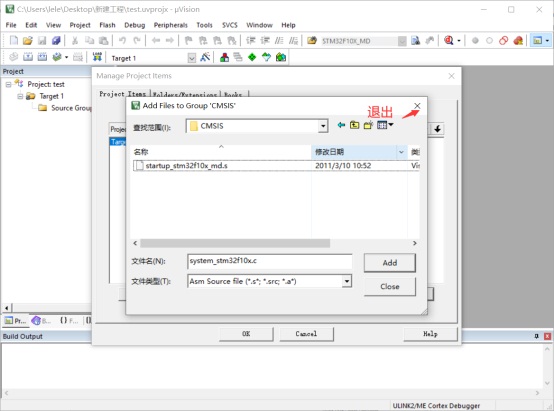554x411 pixels.
Task: Click the Open file folder icon
Action: [28, 41]
